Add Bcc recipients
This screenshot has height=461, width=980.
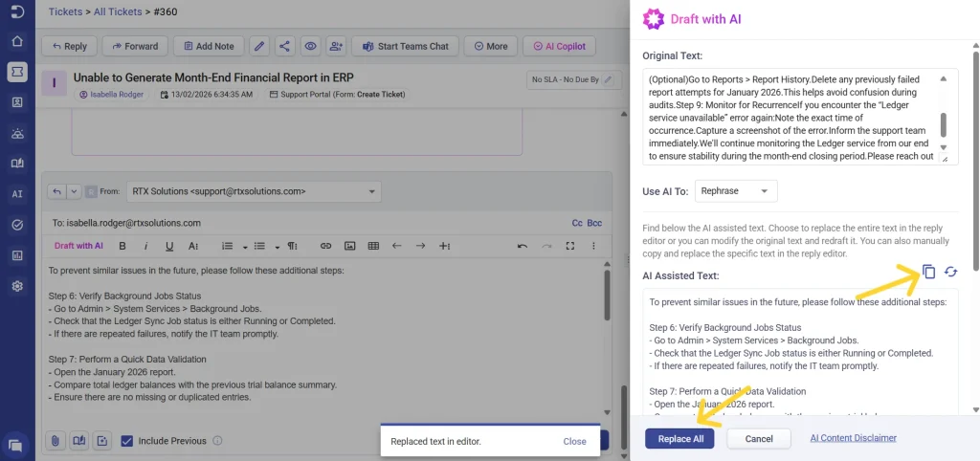(594, 223)
